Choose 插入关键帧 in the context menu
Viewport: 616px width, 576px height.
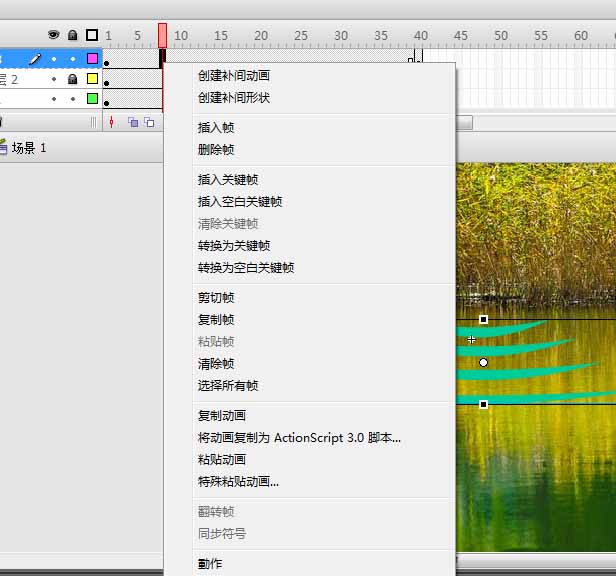(228, 180)
